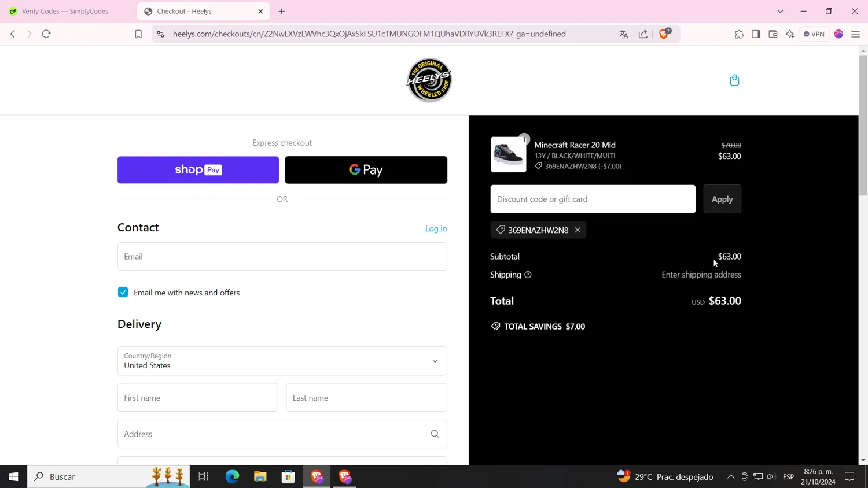Open browser extensions icon
This screenshot has height=488, width=868.
point(739,34)
